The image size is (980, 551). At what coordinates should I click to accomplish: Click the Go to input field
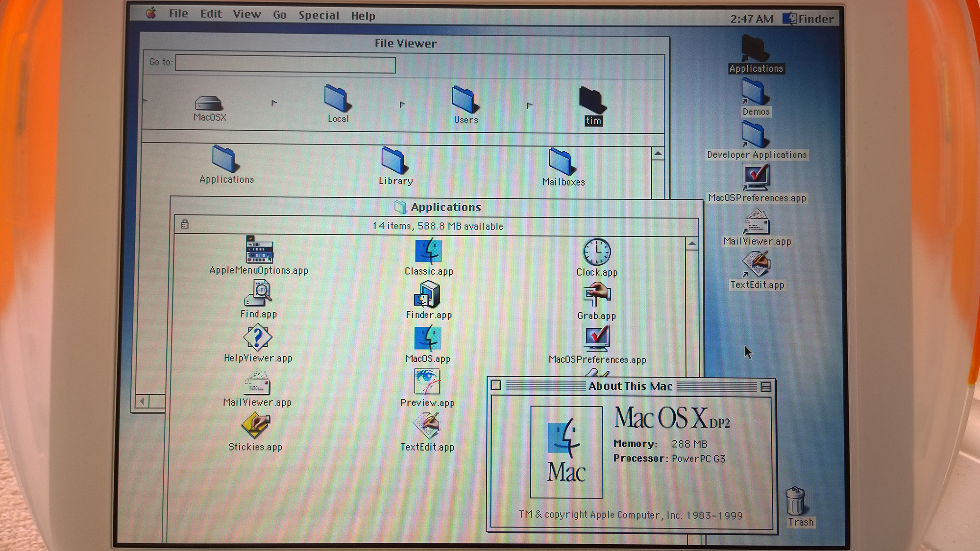[285, 64]
